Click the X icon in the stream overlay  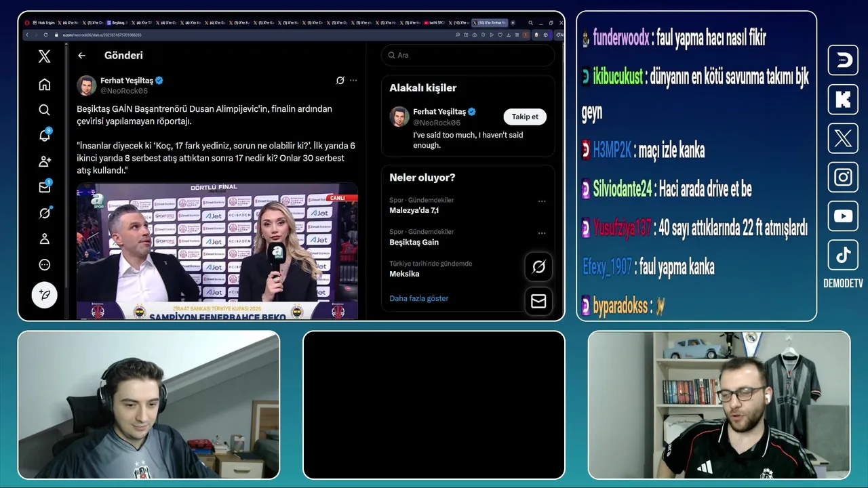point(843,139)
